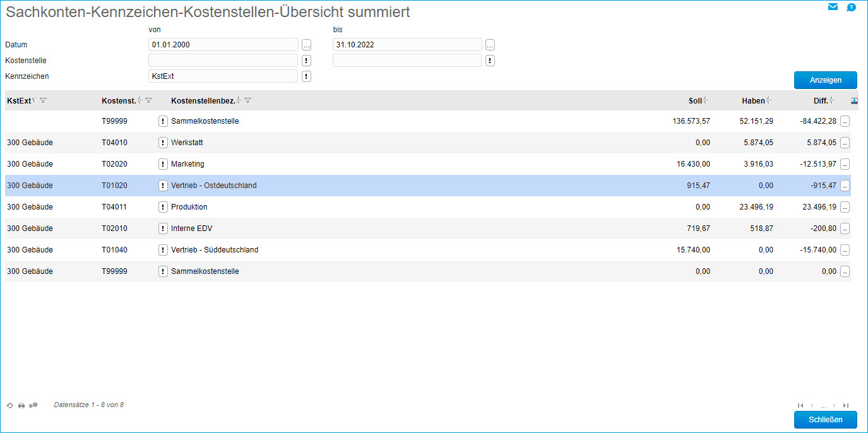
Task: Focus the Kostenstelle bis input field
Action: (x=407, y=61)
